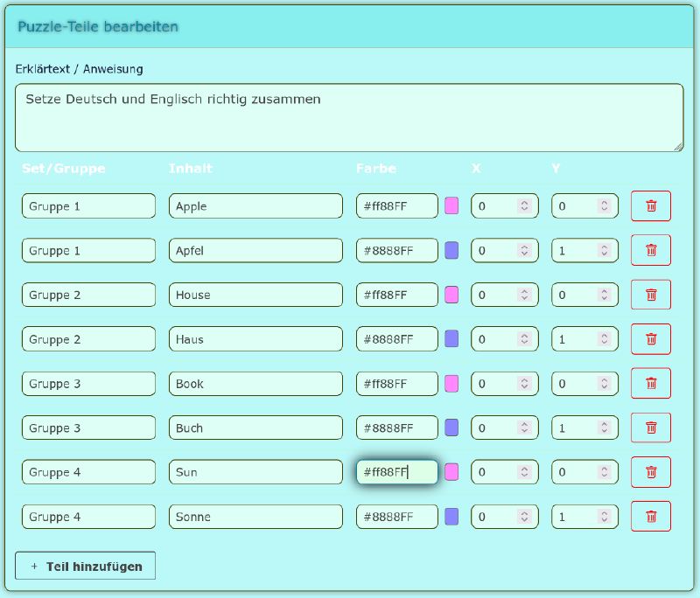Edit Gruppe 2 field in Haus row

(x=89, y=339)
